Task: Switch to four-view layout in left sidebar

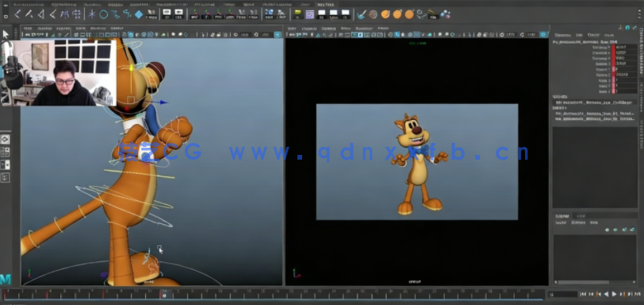Action: click(x=6, y=152)
